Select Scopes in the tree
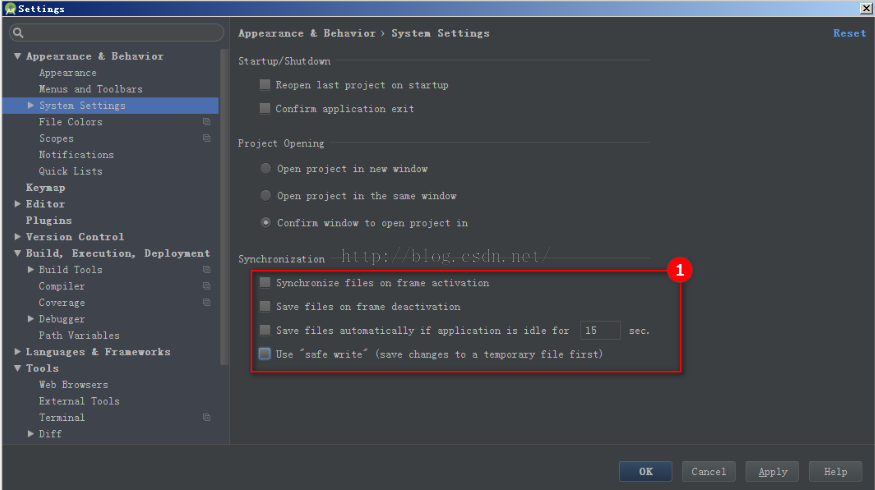 click(56, 138)
